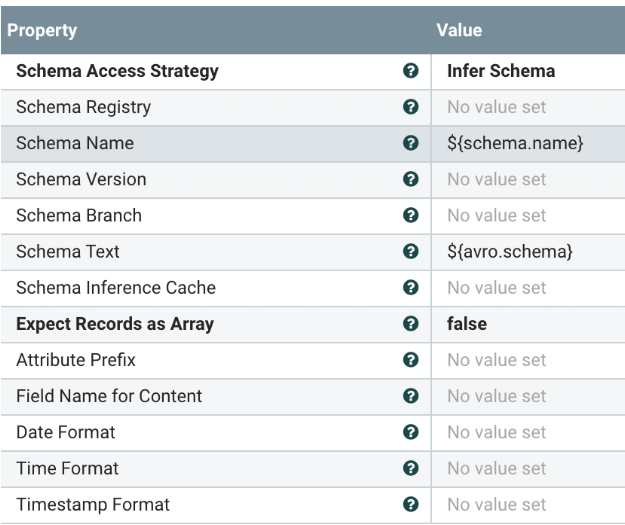Click help icon next to Attribute Prefix
This screenshot has width=625, height=525.
pos(410,360)
